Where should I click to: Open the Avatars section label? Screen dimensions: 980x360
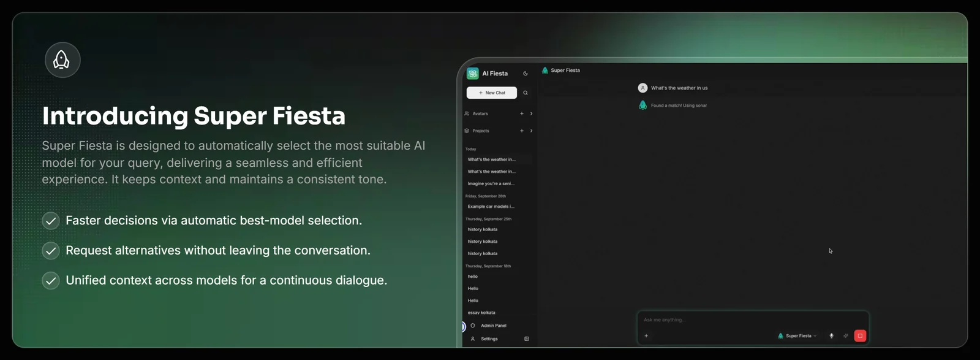pyautogui.click(x=480, y=113)
